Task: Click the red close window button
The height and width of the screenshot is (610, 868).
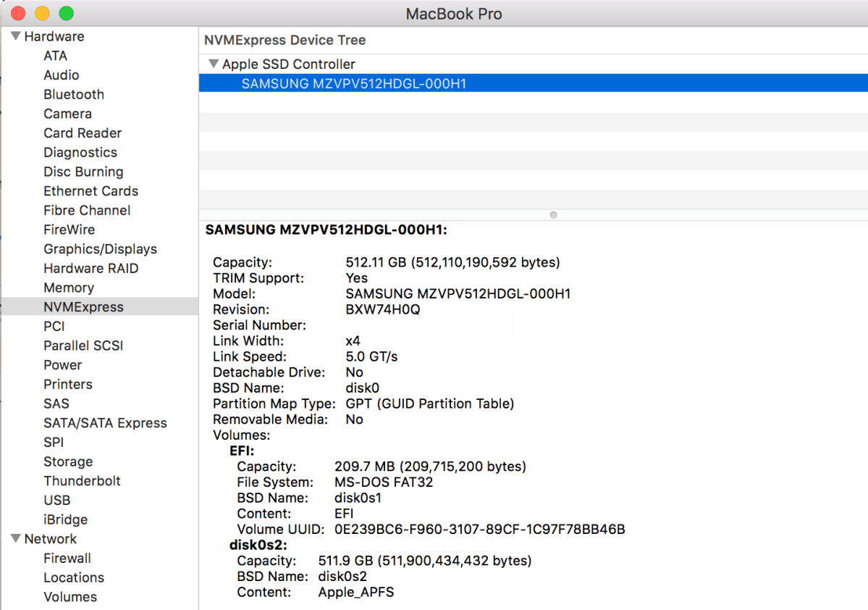Action: (x=18, y=13)
